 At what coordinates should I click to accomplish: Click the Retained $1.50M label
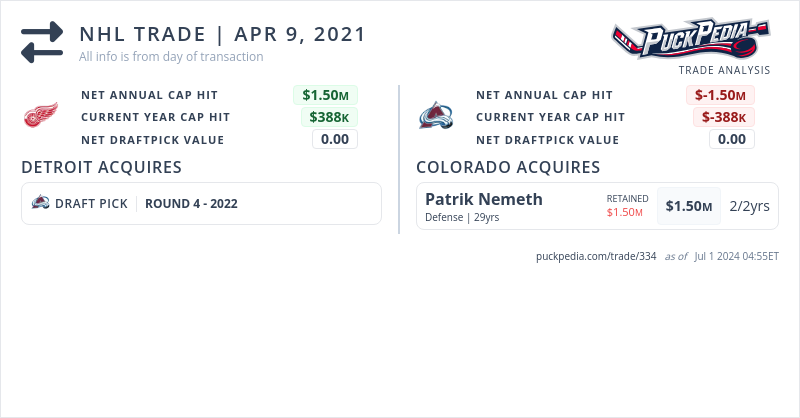tap(627, 206)
